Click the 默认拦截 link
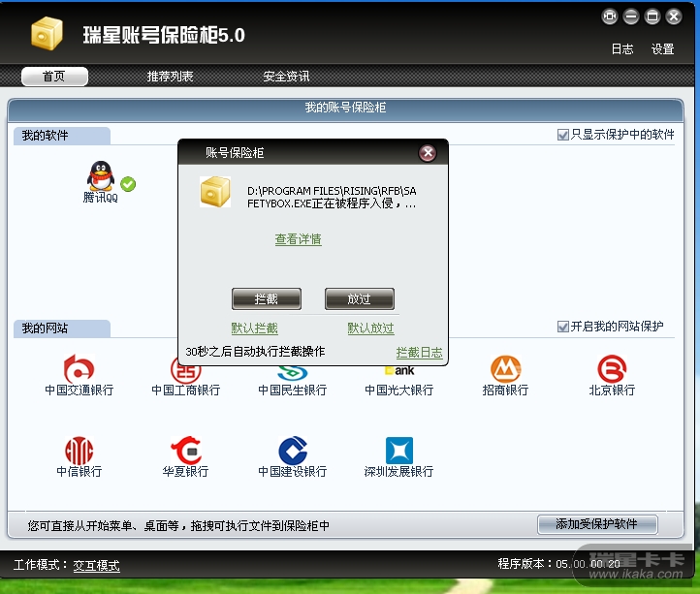Viewport: 700px width, 594px height. [x=254, y=328]
